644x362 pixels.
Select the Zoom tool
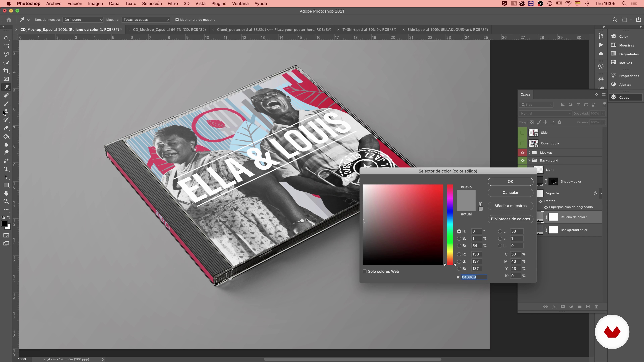coord(6,202)
